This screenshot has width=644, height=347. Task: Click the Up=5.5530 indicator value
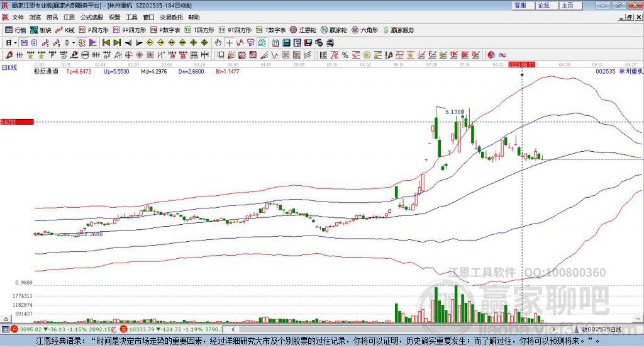[116, 71]
